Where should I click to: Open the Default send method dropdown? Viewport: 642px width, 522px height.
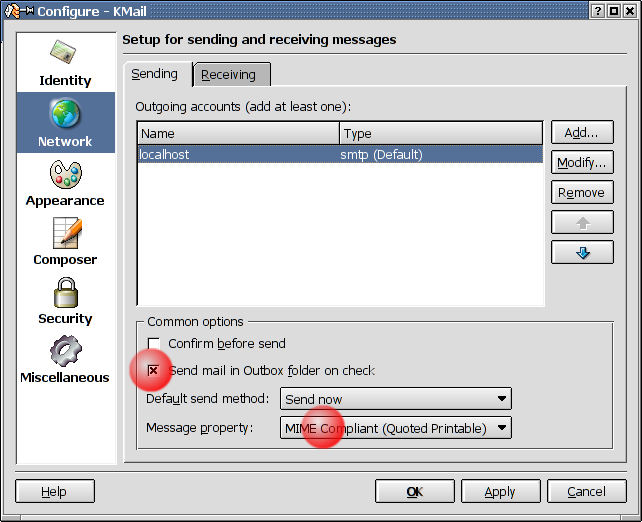[x=396, y=399]
